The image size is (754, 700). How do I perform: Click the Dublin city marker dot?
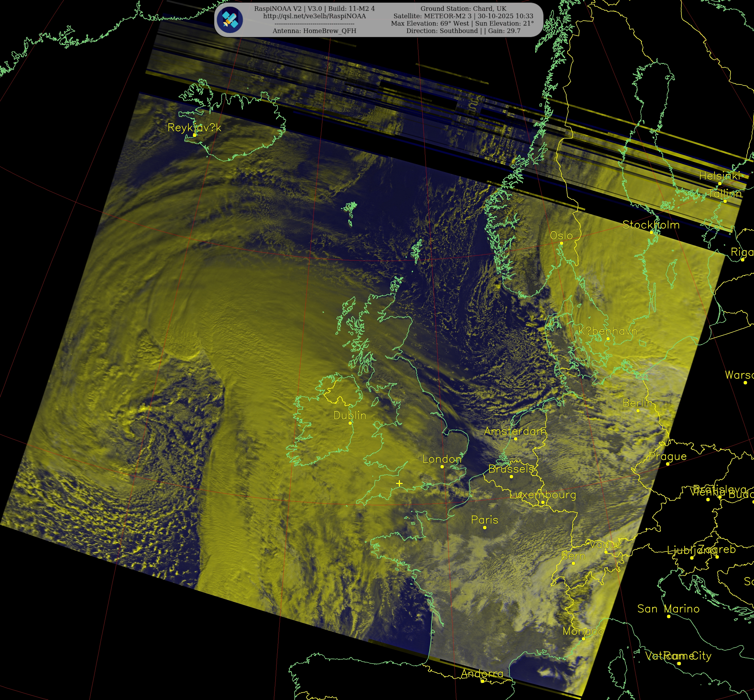(350, 423)
